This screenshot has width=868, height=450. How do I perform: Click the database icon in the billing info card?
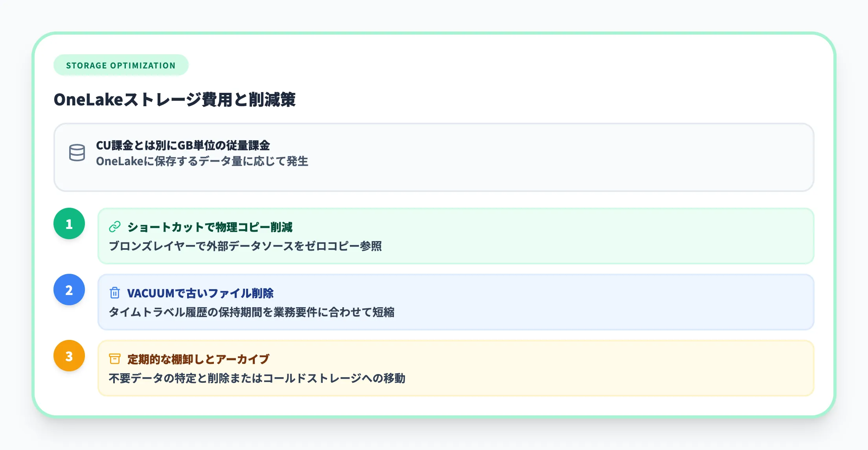[x=77, y=153]
